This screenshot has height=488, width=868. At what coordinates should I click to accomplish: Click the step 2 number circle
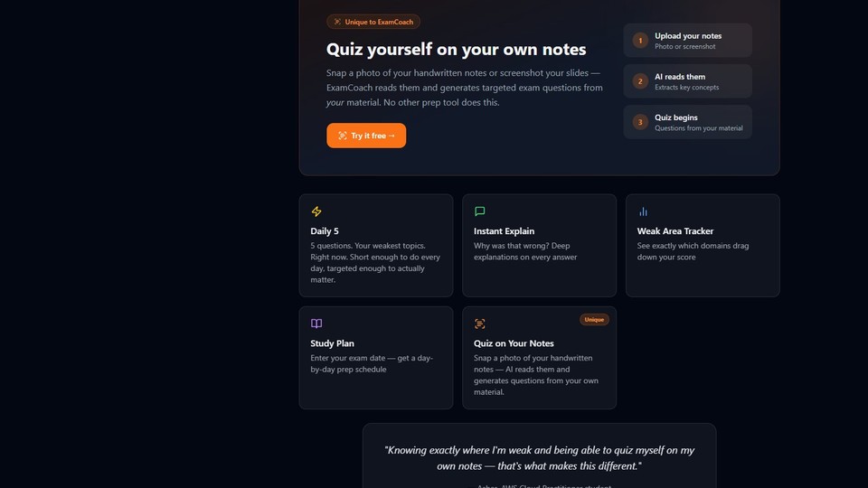coord(640,81)
